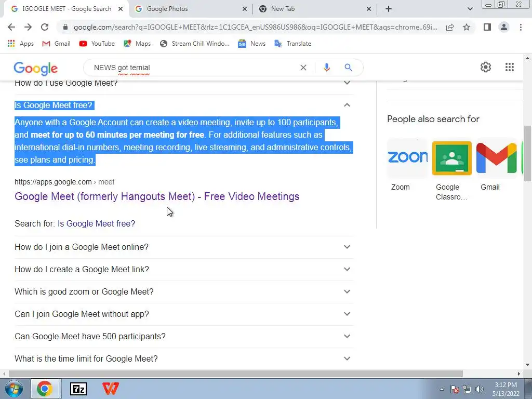Open Chrome profile menu
The image size is (532, 399).
pyautogui.click(x=504, y=27)
